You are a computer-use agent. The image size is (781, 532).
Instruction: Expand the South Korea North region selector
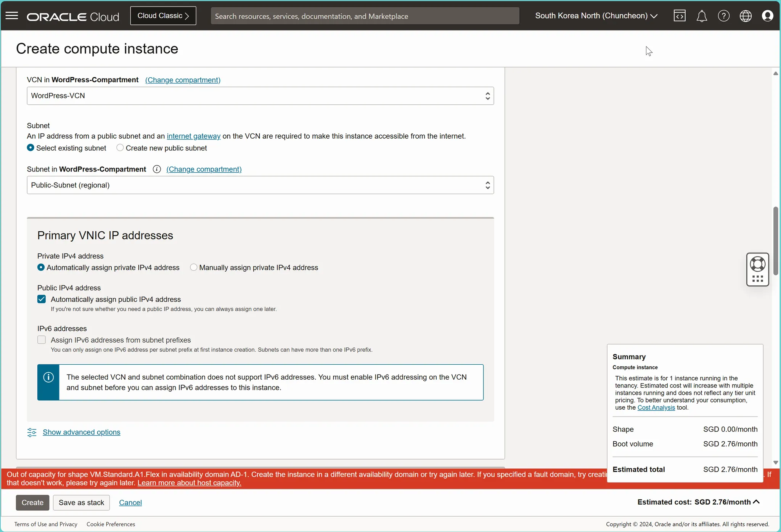596,16
